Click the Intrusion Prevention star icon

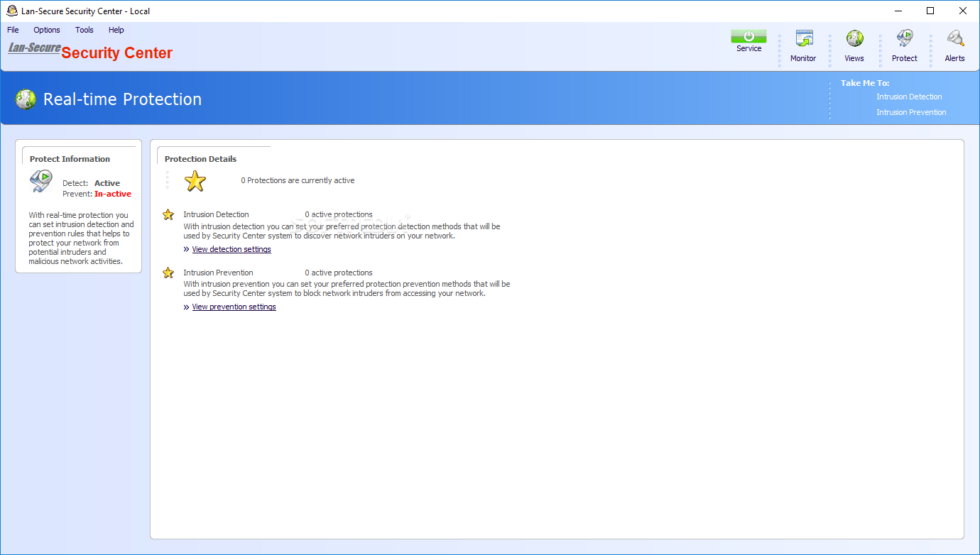pyautogui.click(x=168, y=273)
